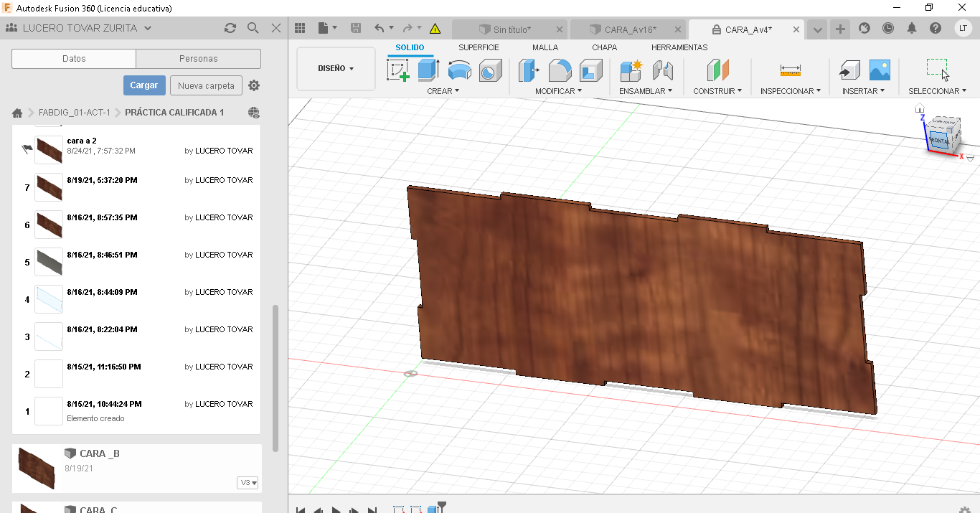This screenshot has width=980, height=513.
Task: Select the Hole tool
Action: tap(491, 70)
